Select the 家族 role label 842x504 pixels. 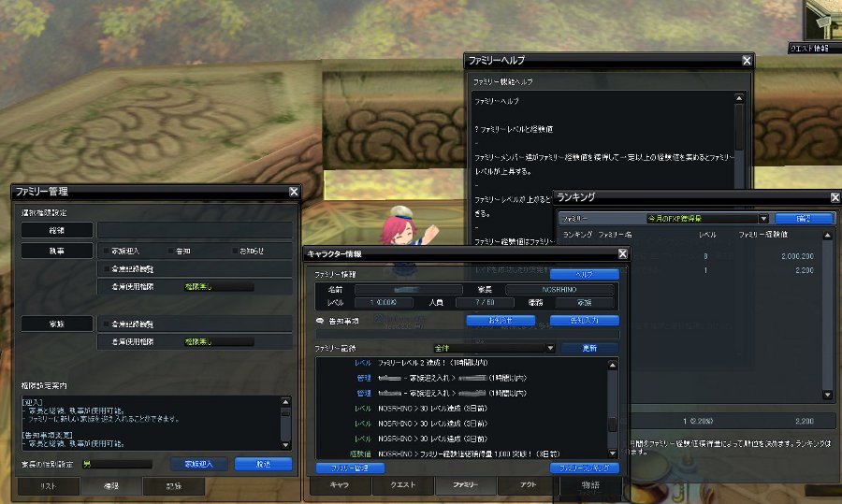point(57,324)
